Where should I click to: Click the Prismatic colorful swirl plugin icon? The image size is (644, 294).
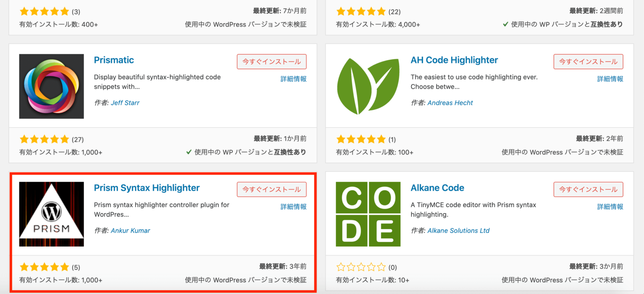coord(51,86)
